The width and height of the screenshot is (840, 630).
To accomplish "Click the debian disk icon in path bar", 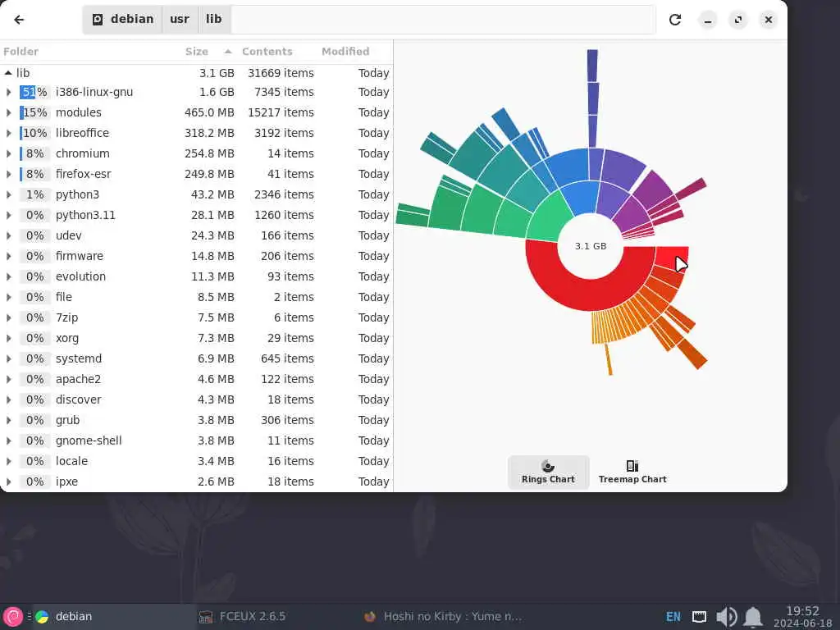I will 98,20.
